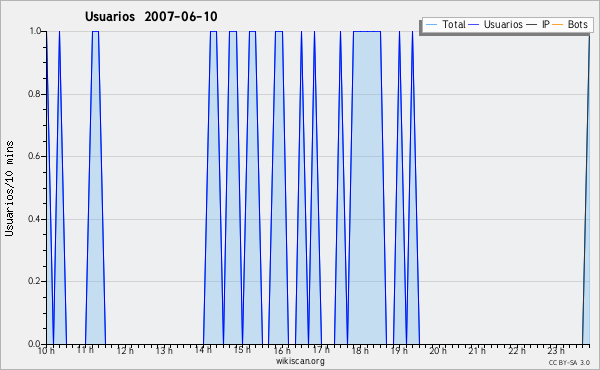Click the chart title 'Usuarios 2007-06-10'
Screen dimensions: 600x370
151,16
